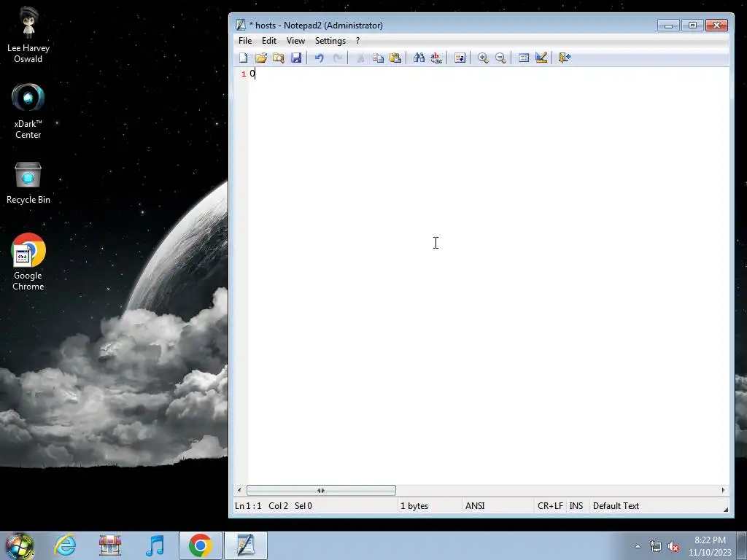This screenshot has height=560, width=747.
Task: Undo the last edit
Action: 320,58
